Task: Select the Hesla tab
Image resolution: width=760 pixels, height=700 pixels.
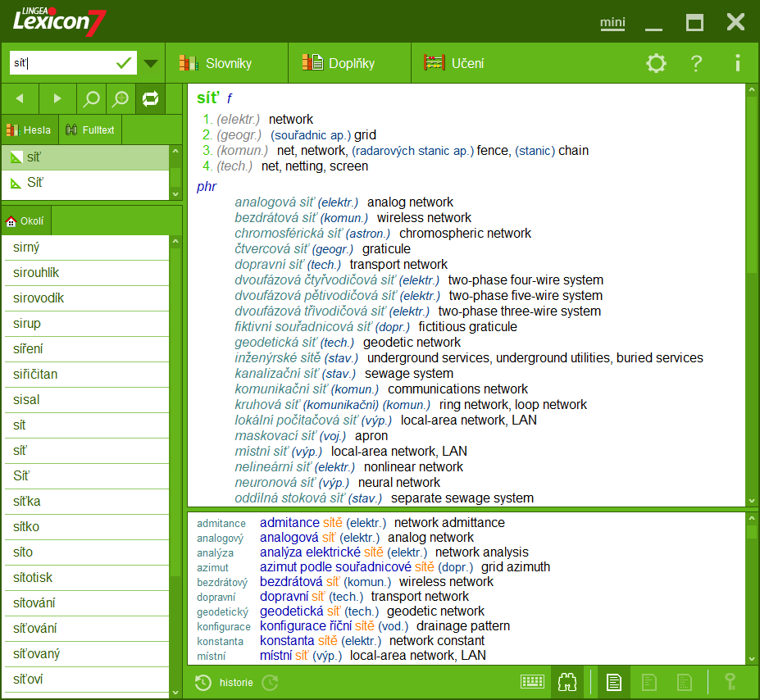Action: point(29,130)
